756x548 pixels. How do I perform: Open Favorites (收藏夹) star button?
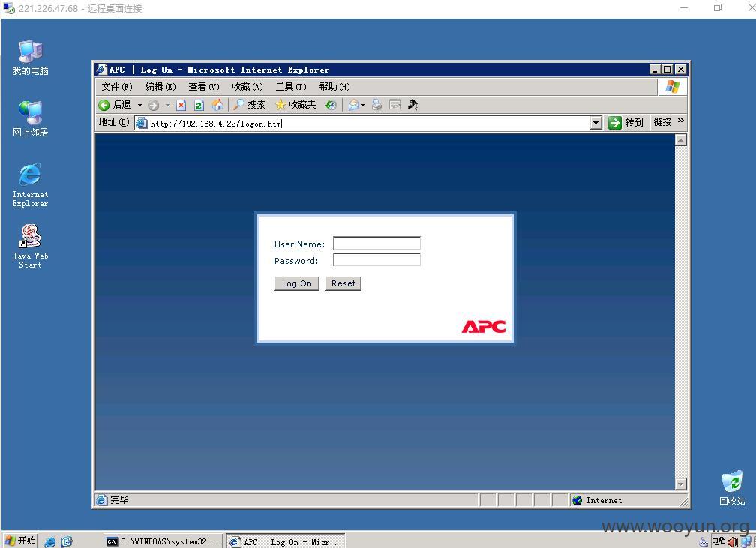[x=295, y=105]
